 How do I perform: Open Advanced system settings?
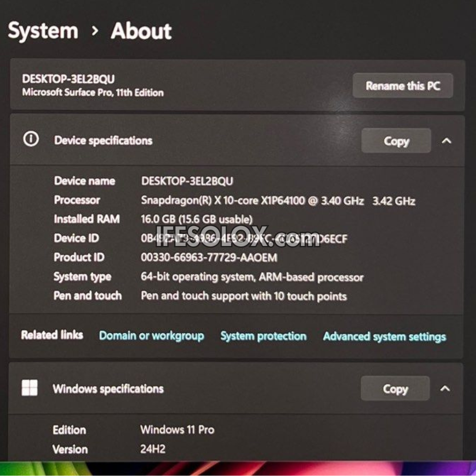pyautogui.click(x=384, y=337)
